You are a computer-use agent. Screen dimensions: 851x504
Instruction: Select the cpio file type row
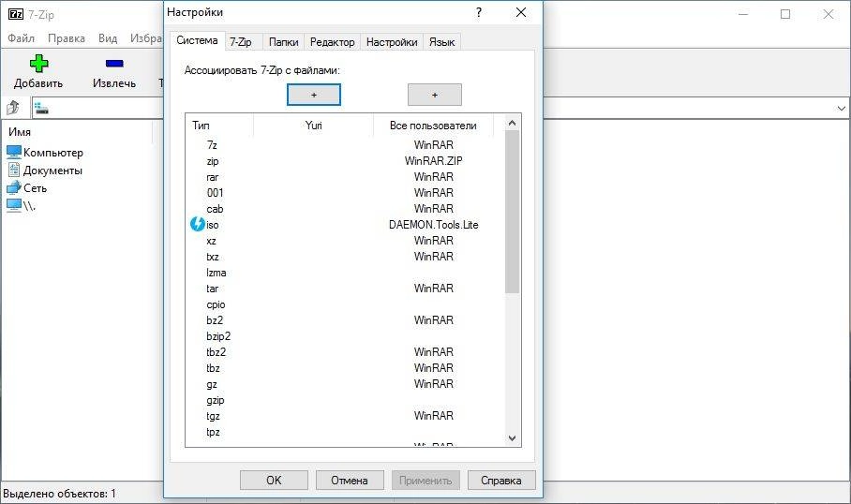[345, 304]
